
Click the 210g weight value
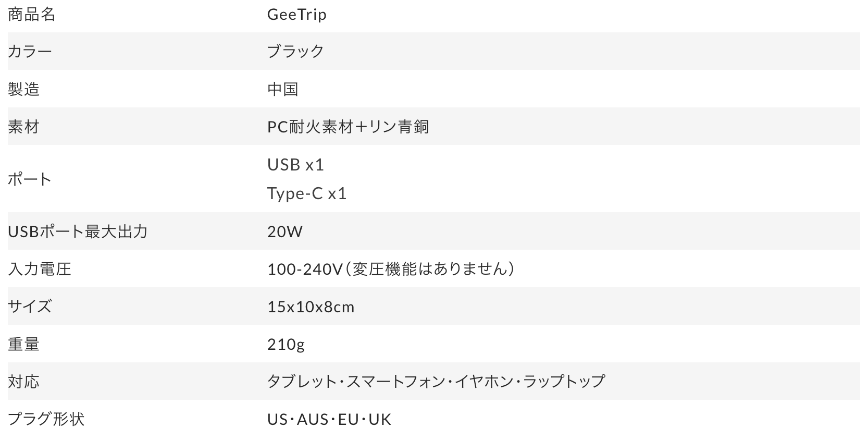pyautogui.click(x=286, y=344)
